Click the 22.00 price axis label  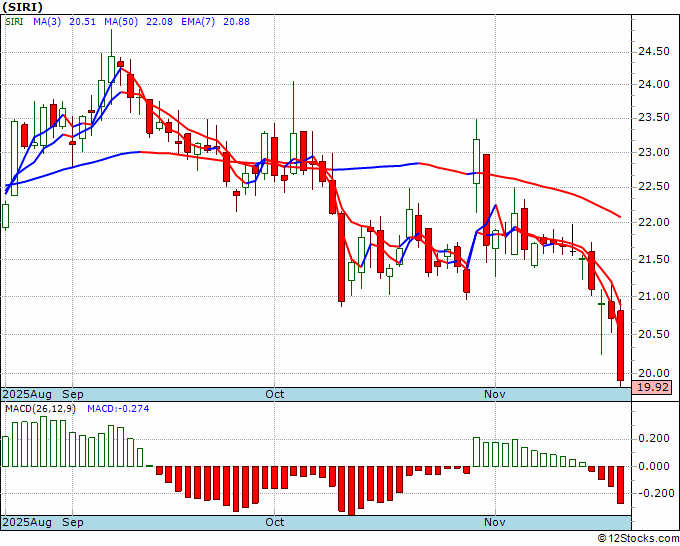[654, 222]
